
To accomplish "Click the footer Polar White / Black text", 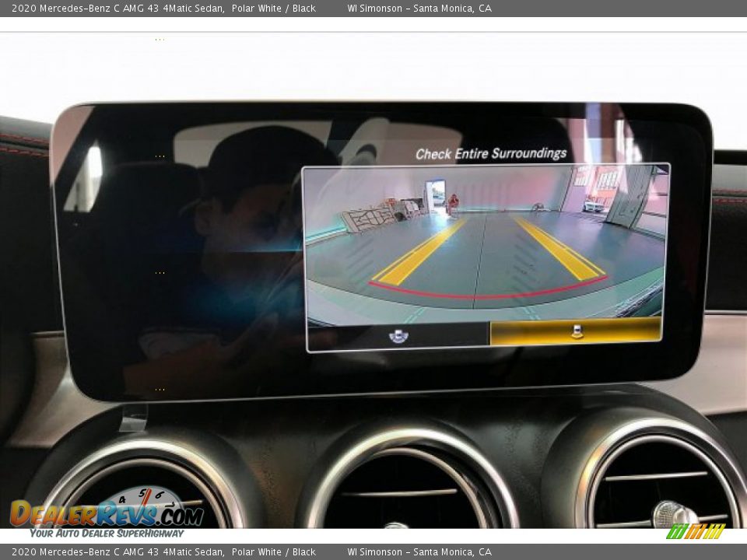I will [x=273, y=552].
